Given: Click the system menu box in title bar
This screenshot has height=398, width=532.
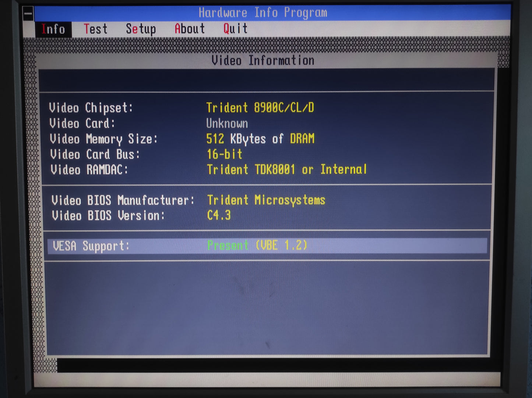Looking at the screenshot, I should 28,14.
